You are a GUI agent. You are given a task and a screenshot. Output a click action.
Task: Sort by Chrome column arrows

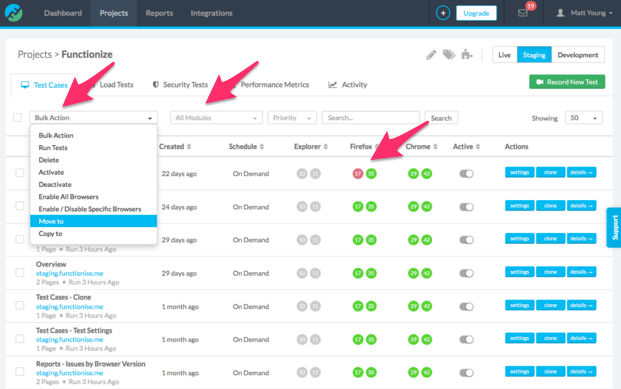coord(435,147)
